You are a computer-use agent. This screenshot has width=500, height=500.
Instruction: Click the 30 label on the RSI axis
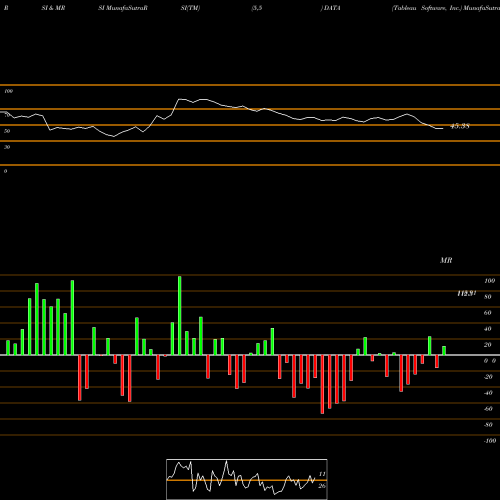click(7, 147)
